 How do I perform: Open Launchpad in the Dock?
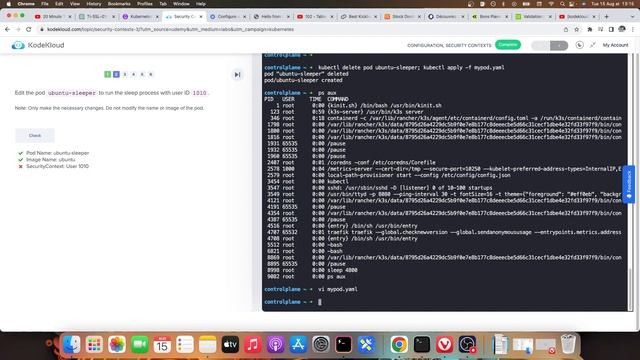click(94, 345)
